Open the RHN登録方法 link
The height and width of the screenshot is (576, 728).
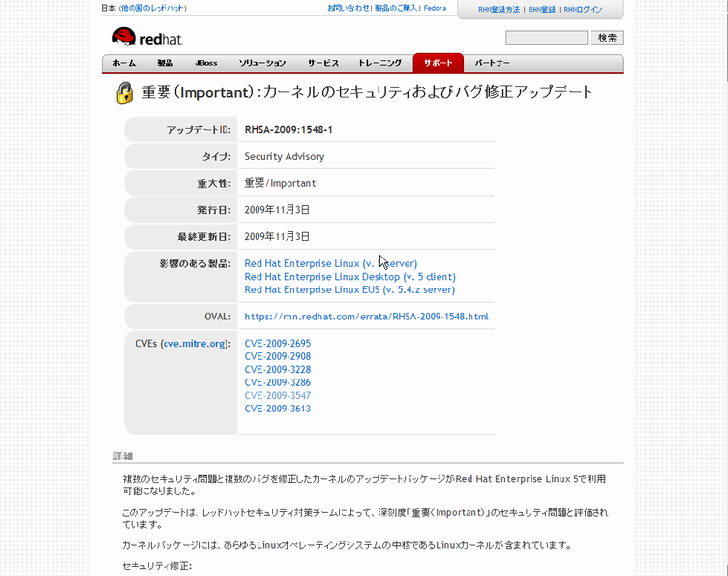click(x=500, y=10)
